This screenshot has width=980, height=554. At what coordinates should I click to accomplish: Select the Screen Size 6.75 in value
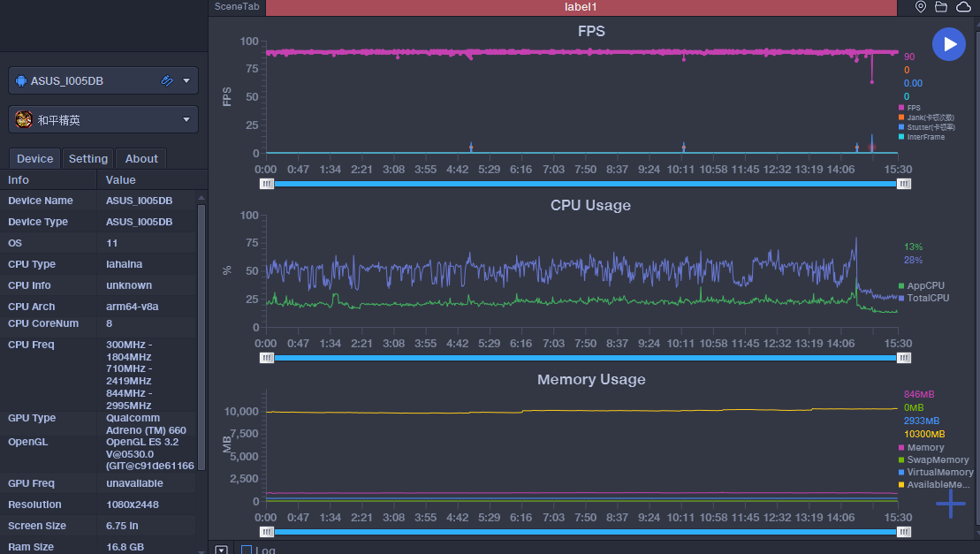(x=122, y=525)
